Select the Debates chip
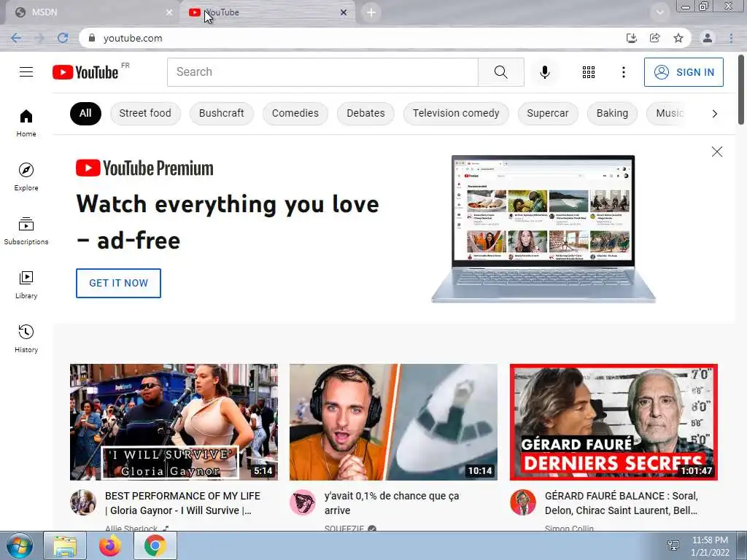The image size is (747, 560). [365, 113]
